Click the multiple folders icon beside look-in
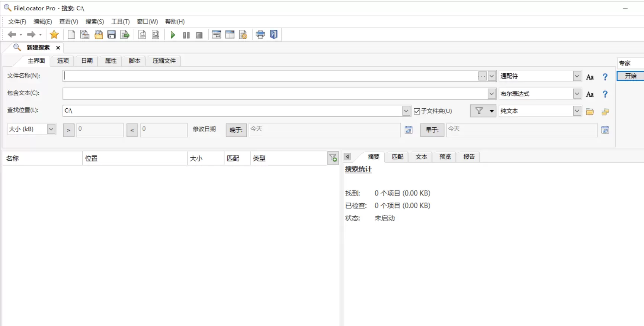644x326 pixels. pyautogui.click(x=605, y=111)
